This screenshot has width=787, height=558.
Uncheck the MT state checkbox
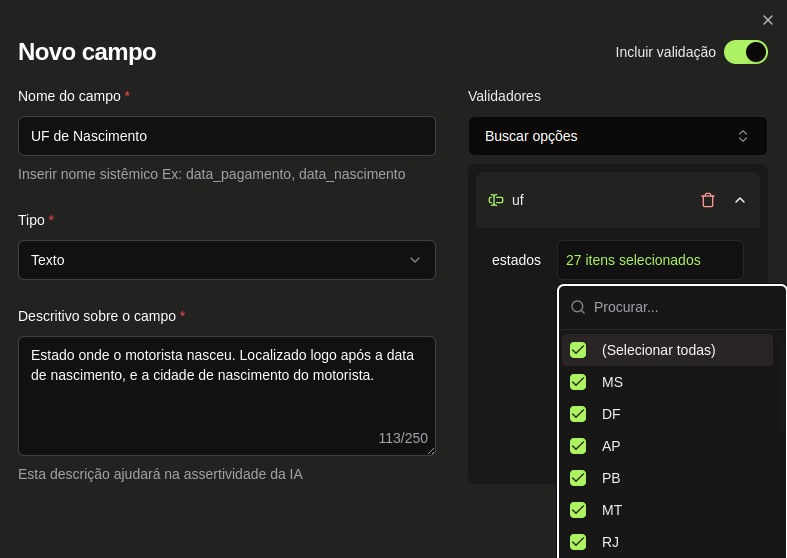coord(578,510)
